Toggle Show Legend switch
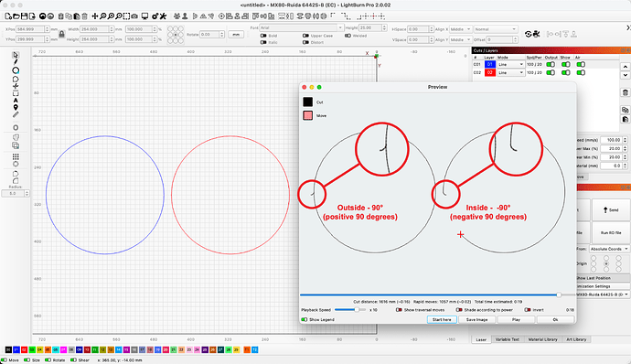The height and width of the screenshot is (364, 631). point(305,320)
